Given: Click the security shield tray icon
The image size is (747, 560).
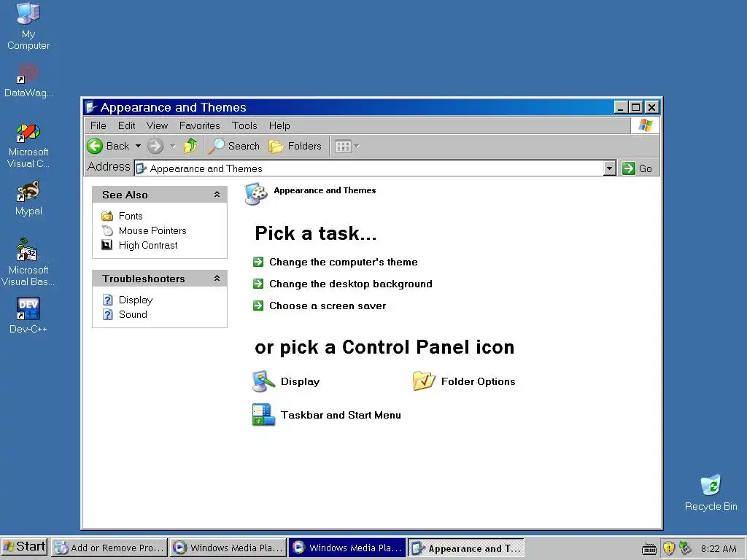Looking at the screenshot, I should tap(668, 548).
